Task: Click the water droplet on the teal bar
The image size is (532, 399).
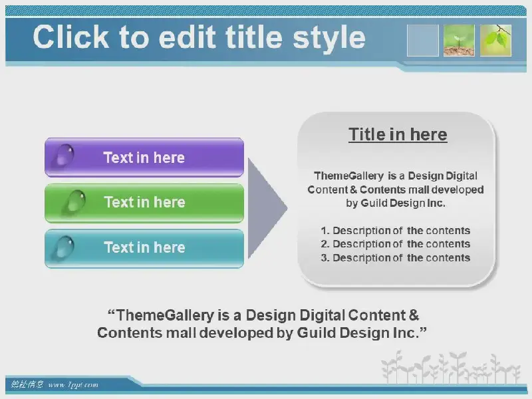Action: coord(63,247)
